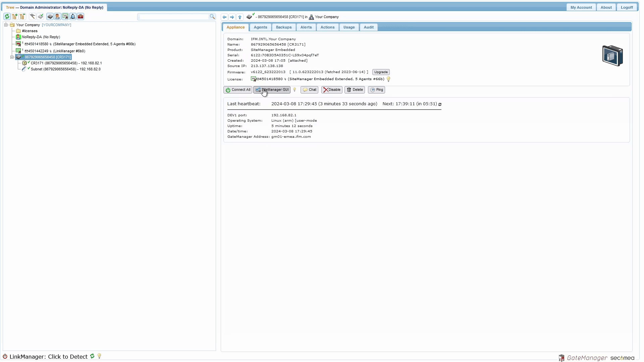
Task: Click the navigate back arrow icon
Action: pos(224,17)
